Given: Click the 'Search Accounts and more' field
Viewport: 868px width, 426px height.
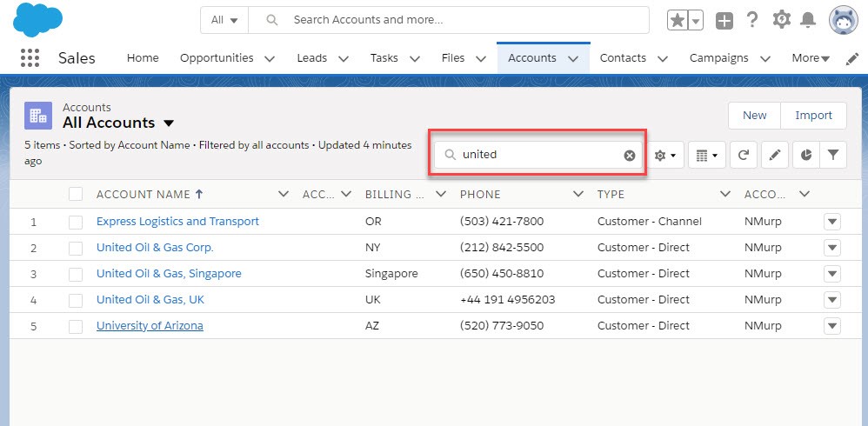Looking at the screenshot, I should point(449,20).
